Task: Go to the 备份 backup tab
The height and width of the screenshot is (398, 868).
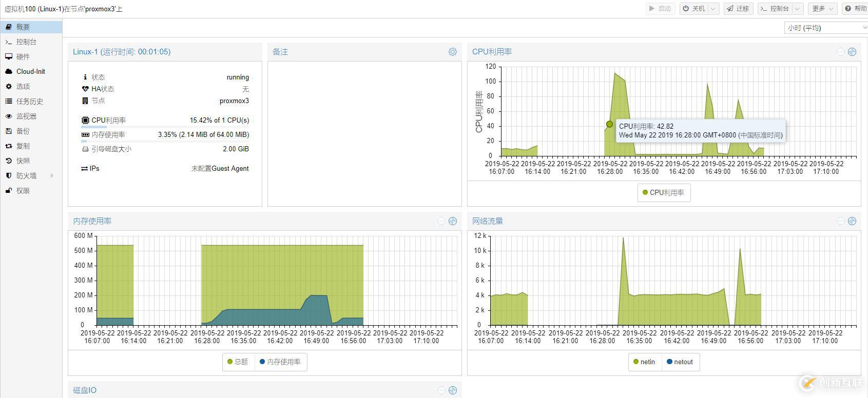Action: point(31,131)
